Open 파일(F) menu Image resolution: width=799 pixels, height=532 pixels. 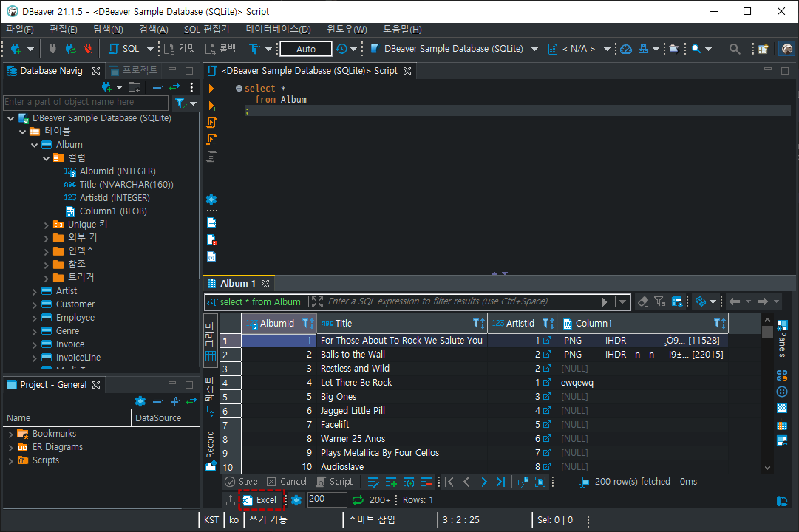tap(20, 30)
